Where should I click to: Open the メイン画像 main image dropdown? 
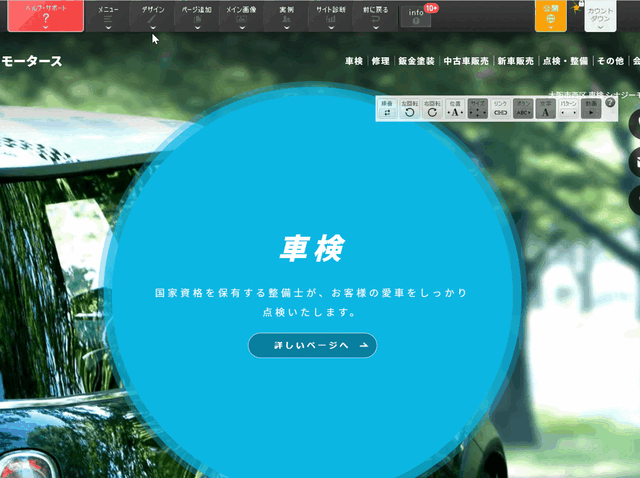pos(242,16)
